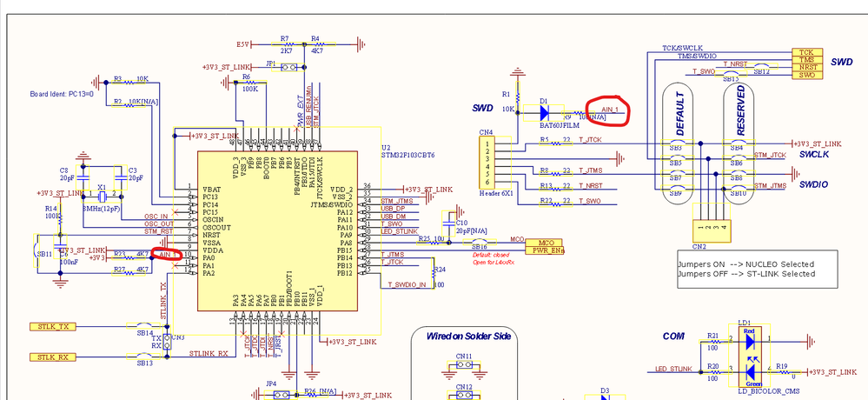
Task: Click the AIN_1 net label next to R9
Action: pyautogui.click(x=608, y=110)
